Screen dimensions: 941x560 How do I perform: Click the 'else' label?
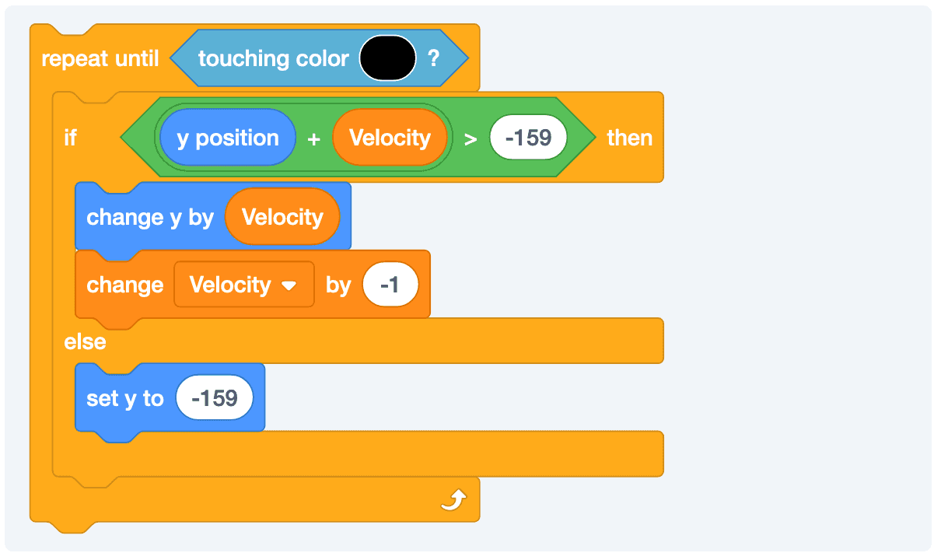[x=85, y=341]
